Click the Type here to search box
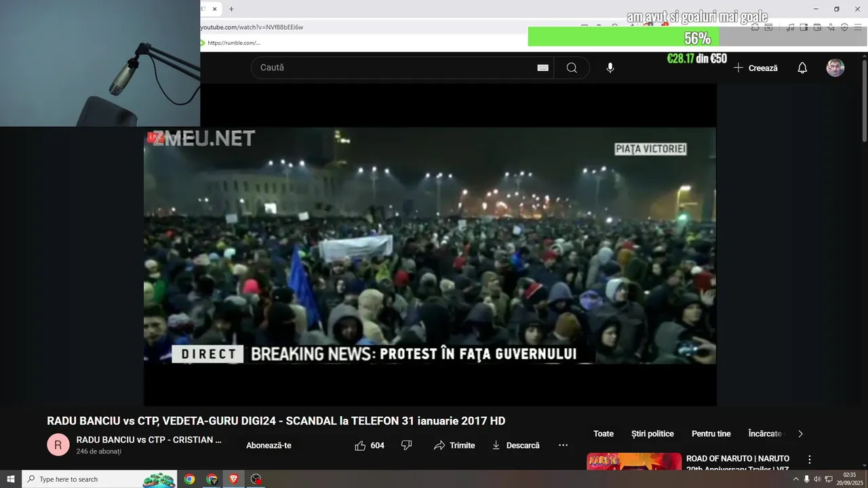The height and width of the screenshot is (488, 868). tap(100, 479)
